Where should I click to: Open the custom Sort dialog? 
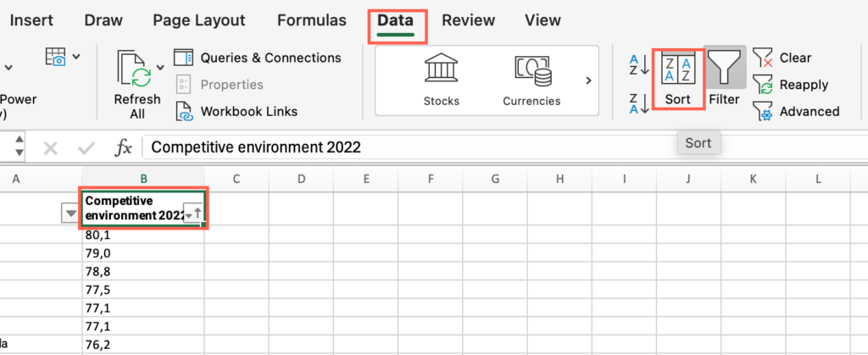[x=678, y=80]
